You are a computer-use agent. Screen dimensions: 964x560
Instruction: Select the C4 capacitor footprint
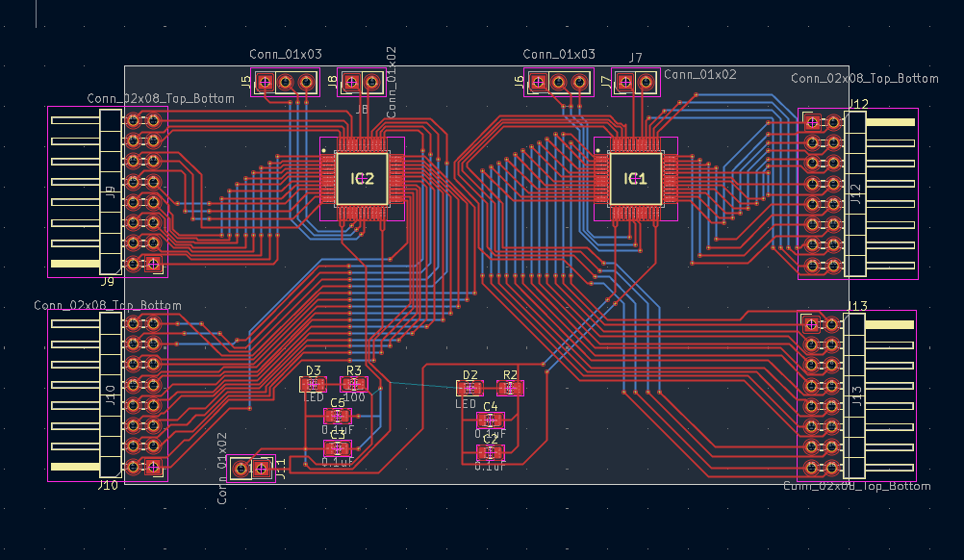click(x=490, y=420)
